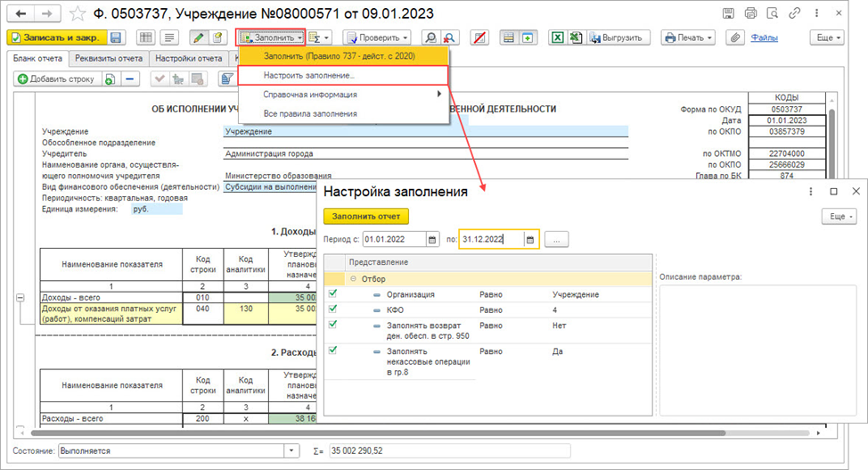
Task: Open three-dots menu in Настройка заполнения
Action: coord(811,191)
